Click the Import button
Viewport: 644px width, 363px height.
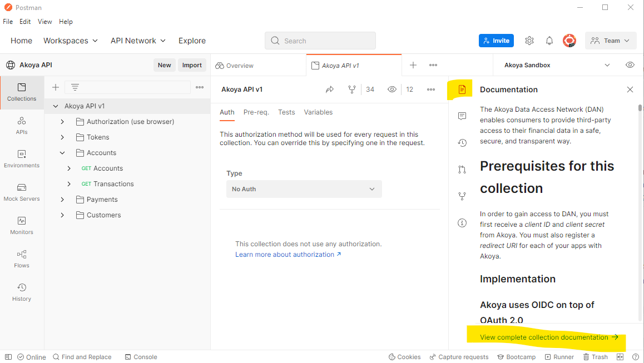192,65
